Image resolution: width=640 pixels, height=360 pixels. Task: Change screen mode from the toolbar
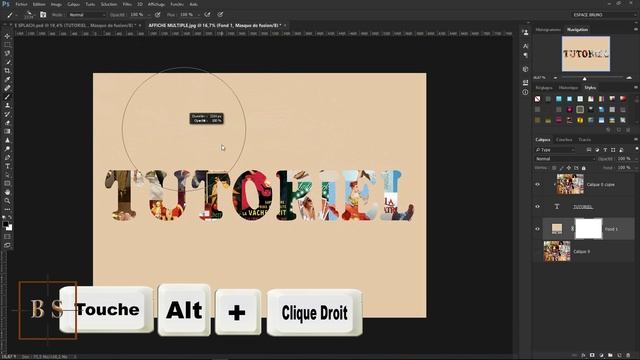point(7,245)
